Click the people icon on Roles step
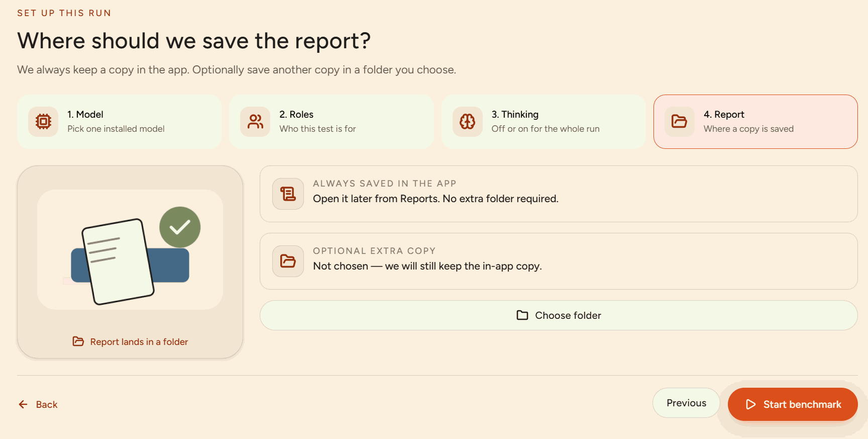 point(255,122)
